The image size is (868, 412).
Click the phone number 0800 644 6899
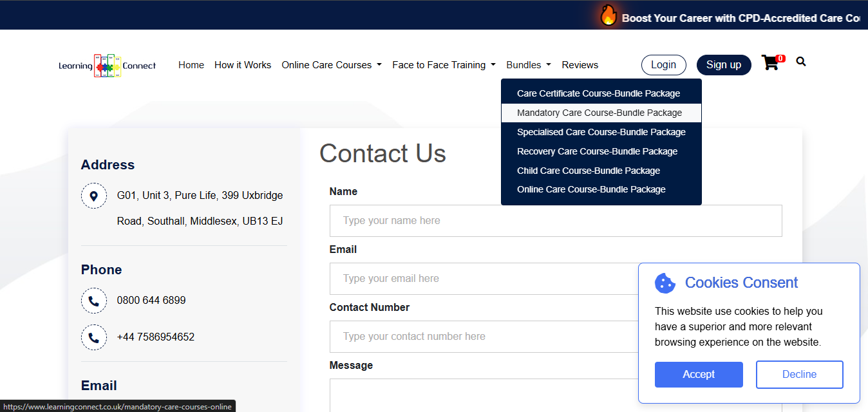coord(151,300)
